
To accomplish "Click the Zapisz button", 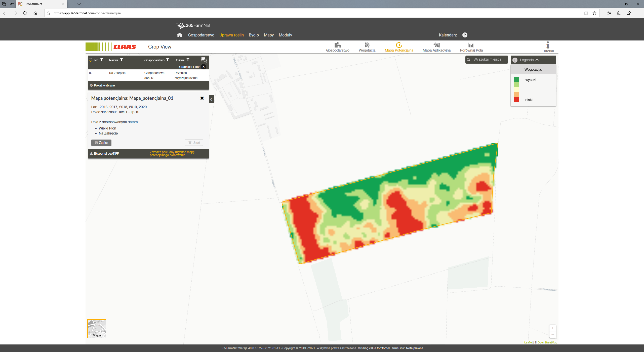I will point(101,143).
